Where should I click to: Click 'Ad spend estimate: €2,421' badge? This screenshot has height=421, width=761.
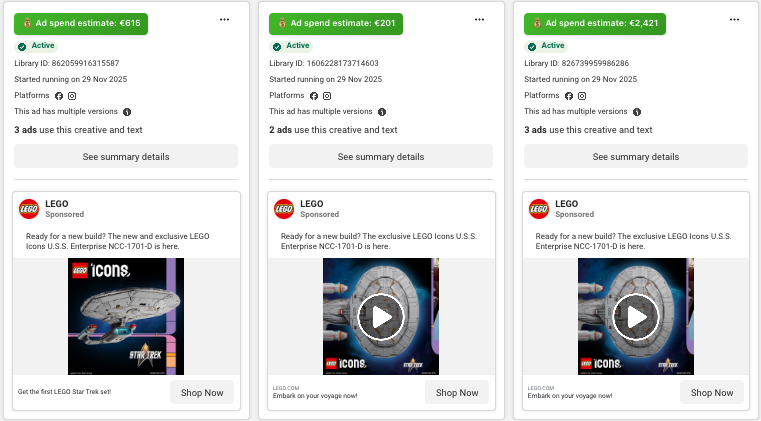(595, 23)
